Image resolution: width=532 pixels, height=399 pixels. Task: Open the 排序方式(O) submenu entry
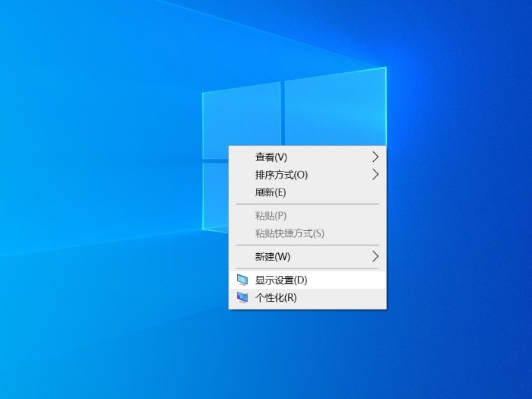(307, 175)
